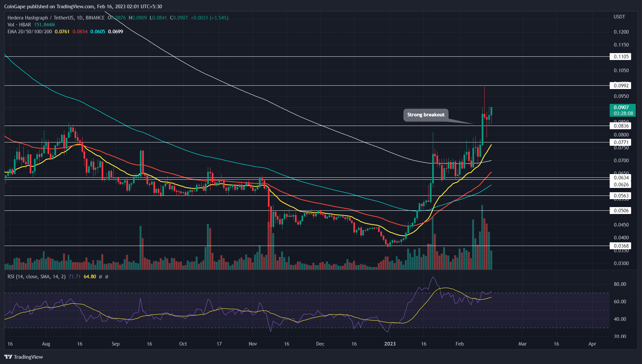Click the Nov label on the time axis
The image size is (642, 364).
tap(253, 344)
